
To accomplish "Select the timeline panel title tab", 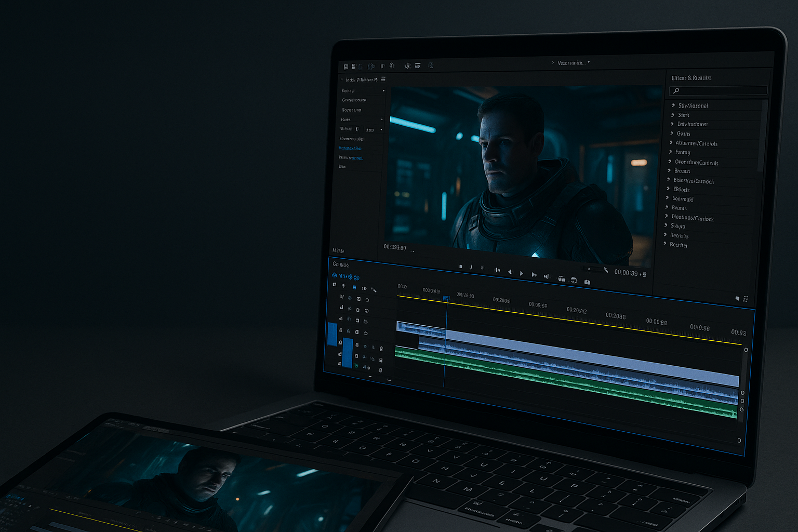I will click(x=341, y=264).
